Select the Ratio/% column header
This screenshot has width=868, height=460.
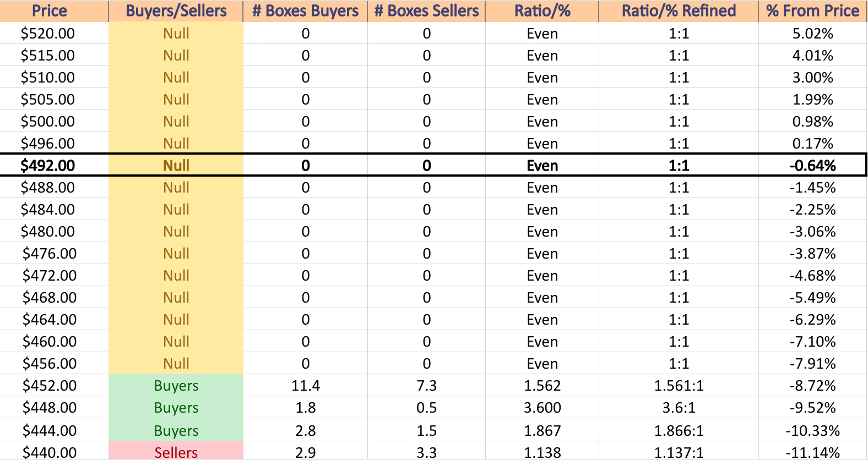click(x=542, y=11)
